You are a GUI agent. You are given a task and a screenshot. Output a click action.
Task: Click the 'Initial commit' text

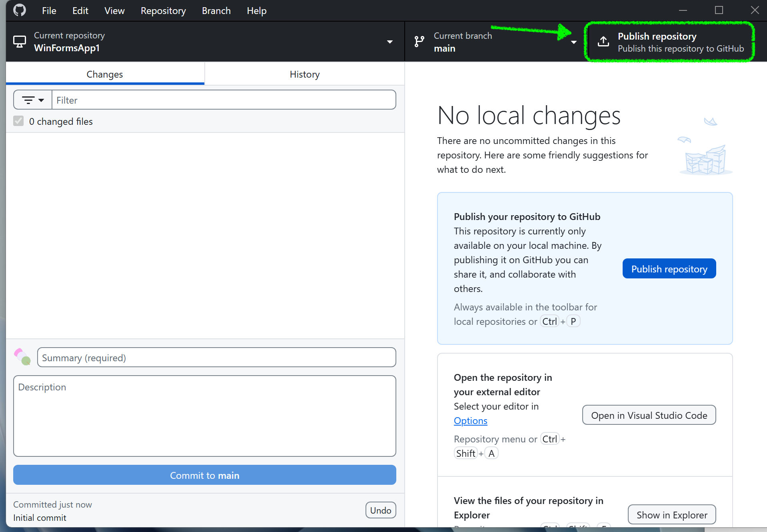click(x=40, y=518)
